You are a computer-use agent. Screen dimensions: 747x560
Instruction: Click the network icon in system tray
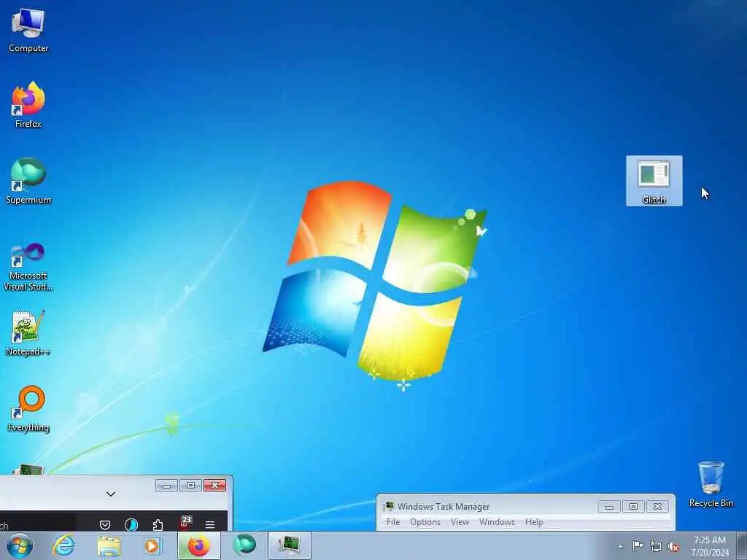tap(656, 546)
